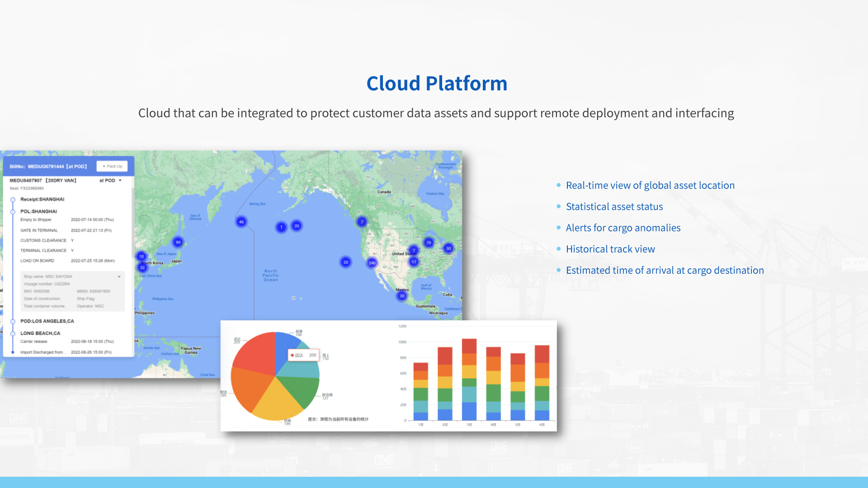Click cluster marker 7 inside United States

414,250
